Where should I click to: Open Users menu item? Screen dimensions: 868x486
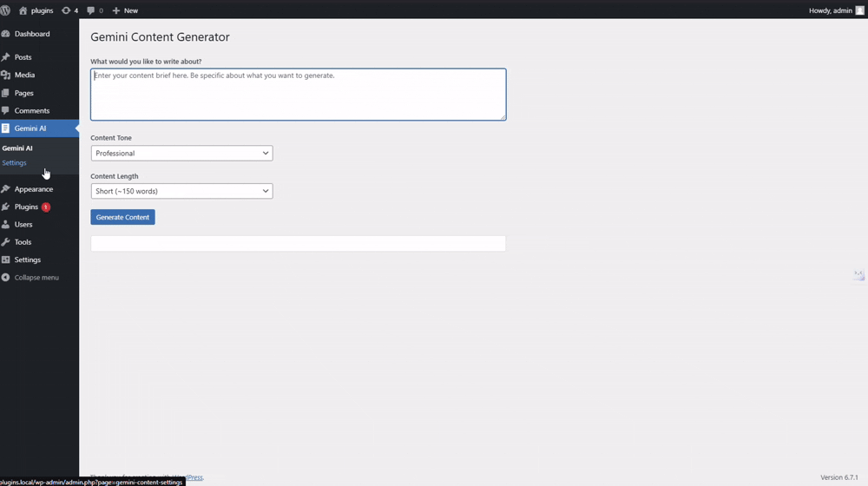point(23,225)
